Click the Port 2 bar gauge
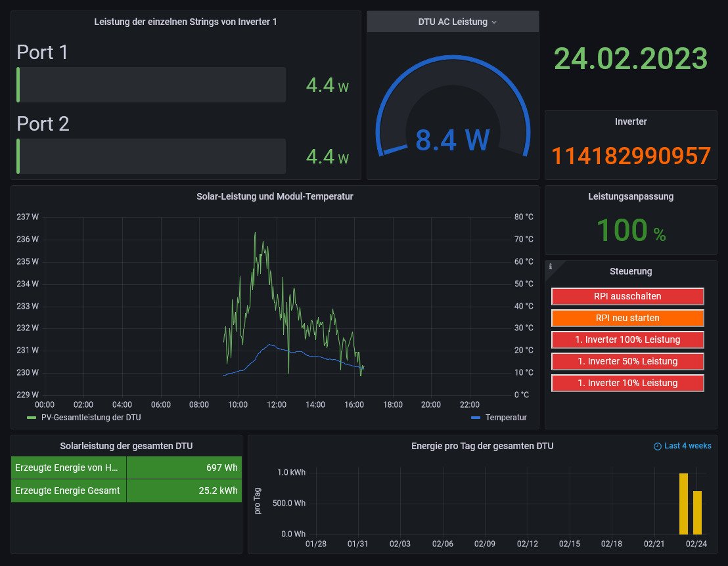 (151, 156)
